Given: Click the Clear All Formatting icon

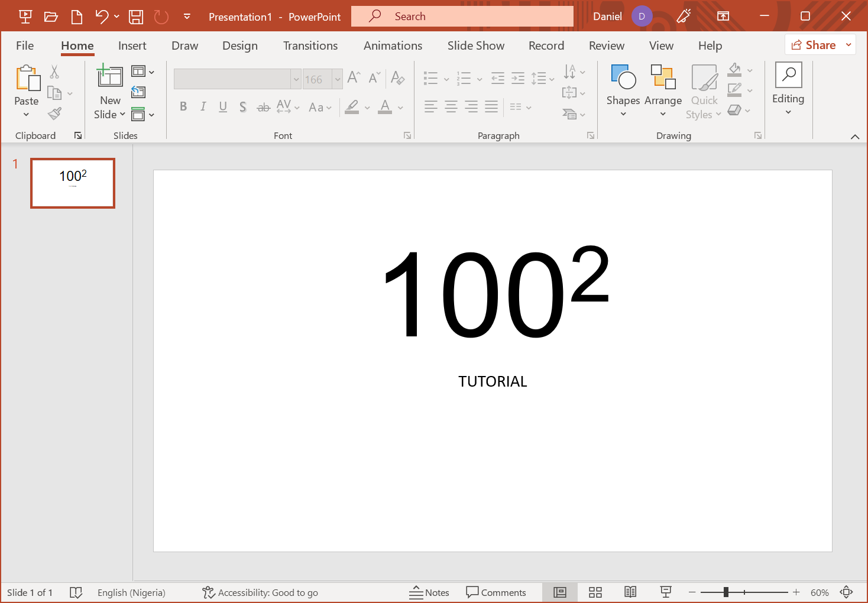Looking at the screenshot, I should click(x=398, y=78).
